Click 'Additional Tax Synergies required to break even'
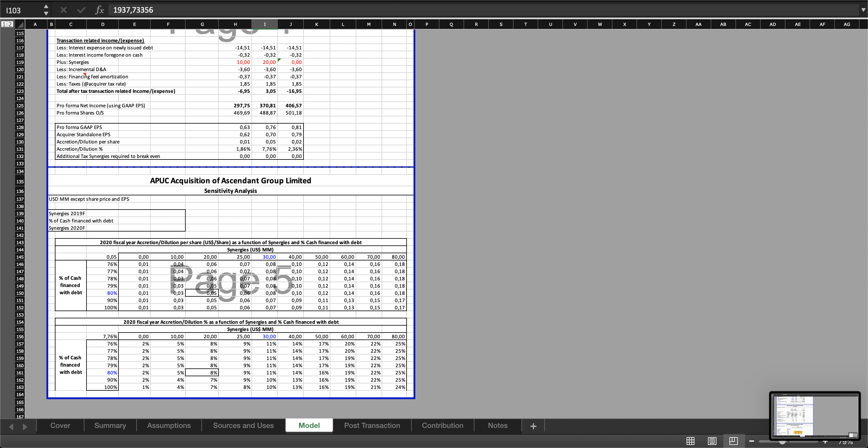Viewport: 868px width, 448px height. (108, 156)
